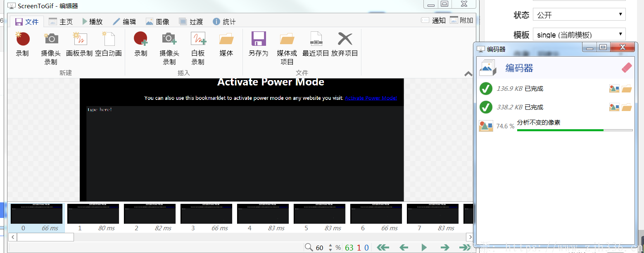Go to the first frame (double left arrow)

[x=383, y=248]
